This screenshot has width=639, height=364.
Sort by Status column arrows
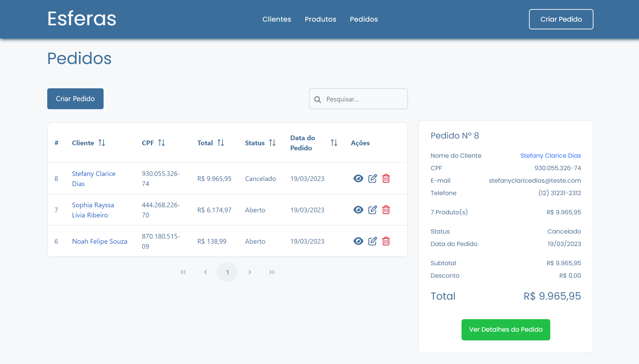coord(272,143)
